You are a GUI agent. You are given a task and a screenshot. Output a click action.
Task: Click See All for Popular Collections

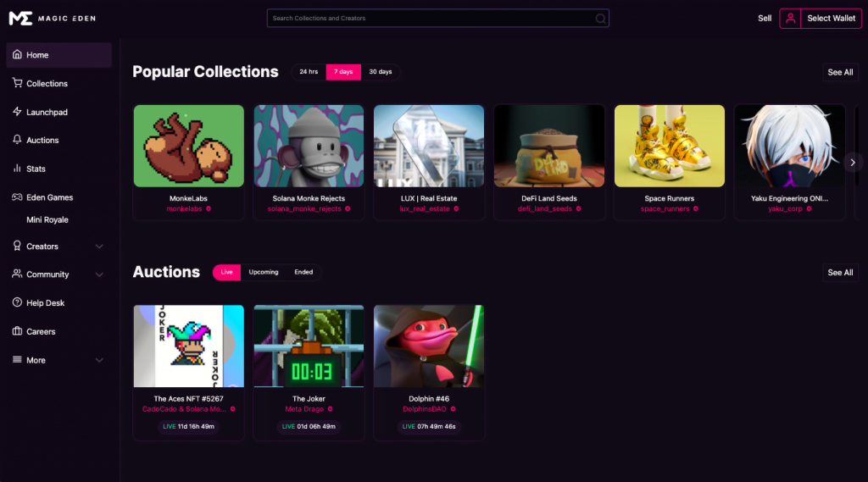click(840, 73)
